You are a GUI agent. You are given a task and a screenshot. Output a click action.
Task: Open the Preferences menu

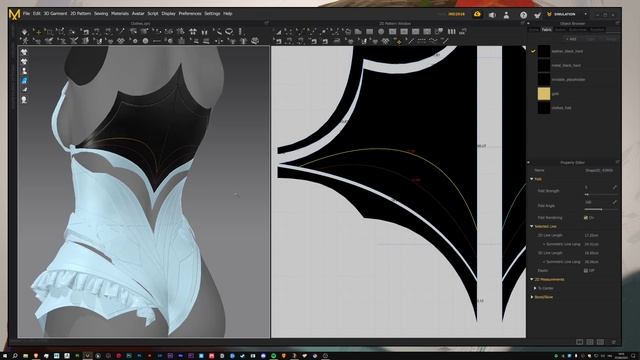click(x=190, y=13)
